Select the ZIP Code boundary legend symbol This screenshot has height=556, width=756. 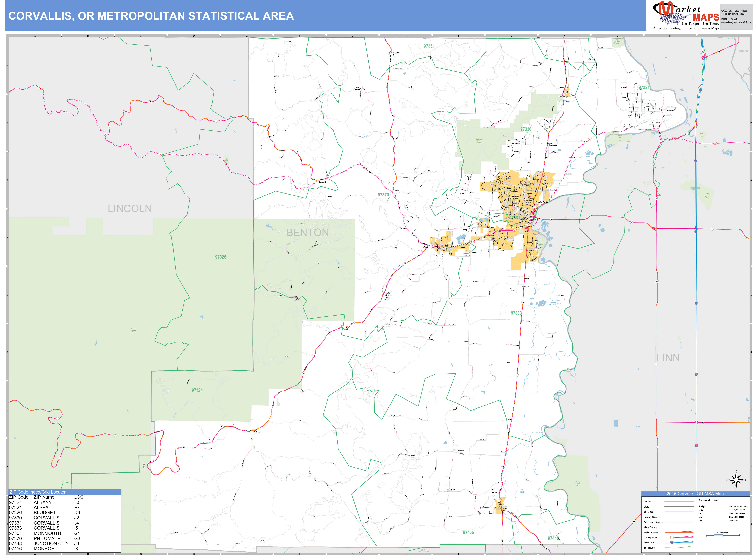[679, 512]
